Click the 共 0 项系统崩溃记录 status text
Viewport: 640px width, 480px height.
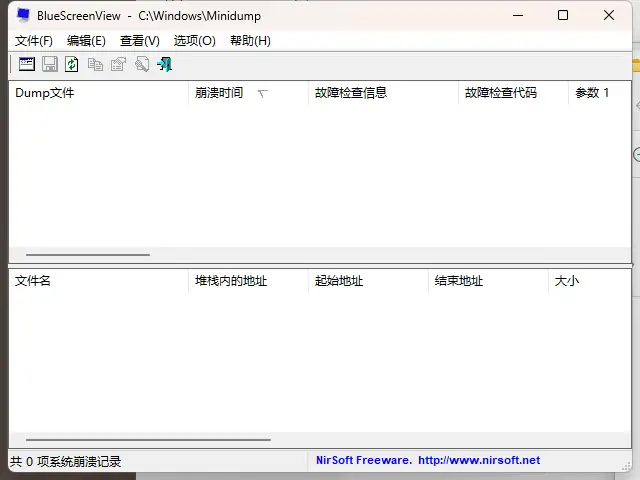pos(66,462)
